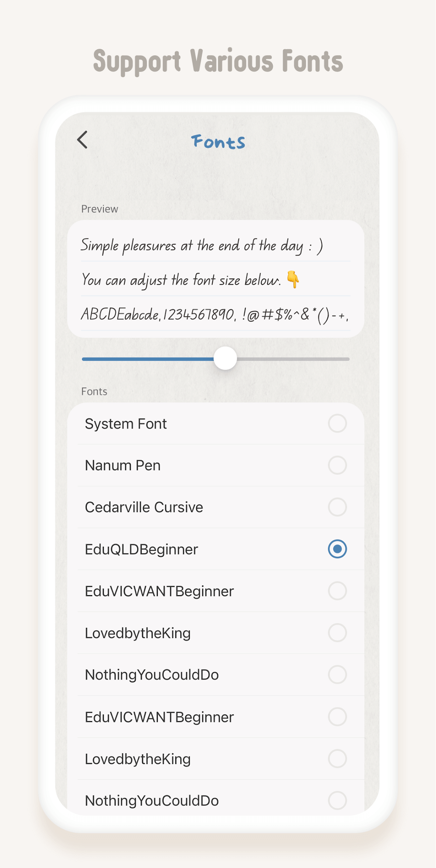
Task: Tap the "Simple pleasures" preview text line
Action: click(x=201, y=245)
